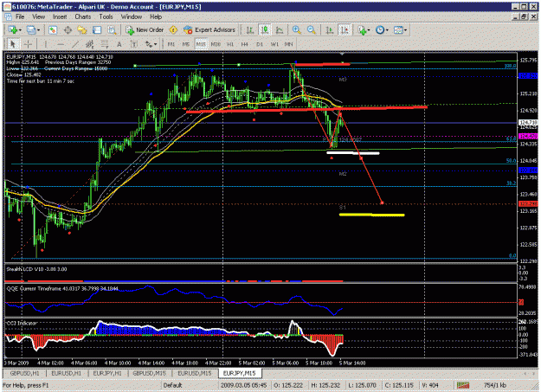Screen dimensions: 541x392
Task: Expand the Periods clock dropdown
Action: (387, 30)
